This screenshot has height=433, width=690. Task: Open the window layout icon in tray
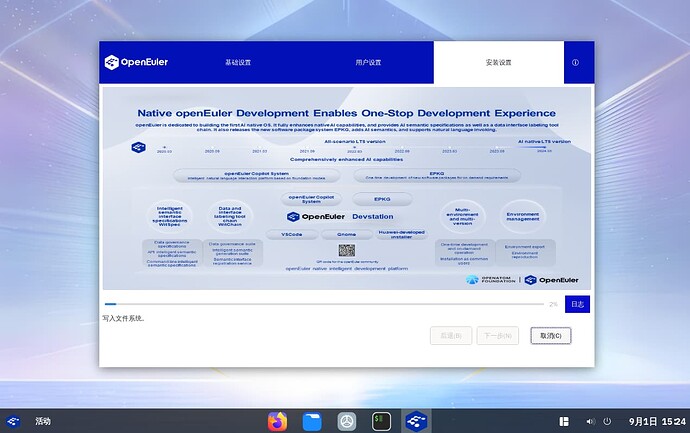[564, 421]
